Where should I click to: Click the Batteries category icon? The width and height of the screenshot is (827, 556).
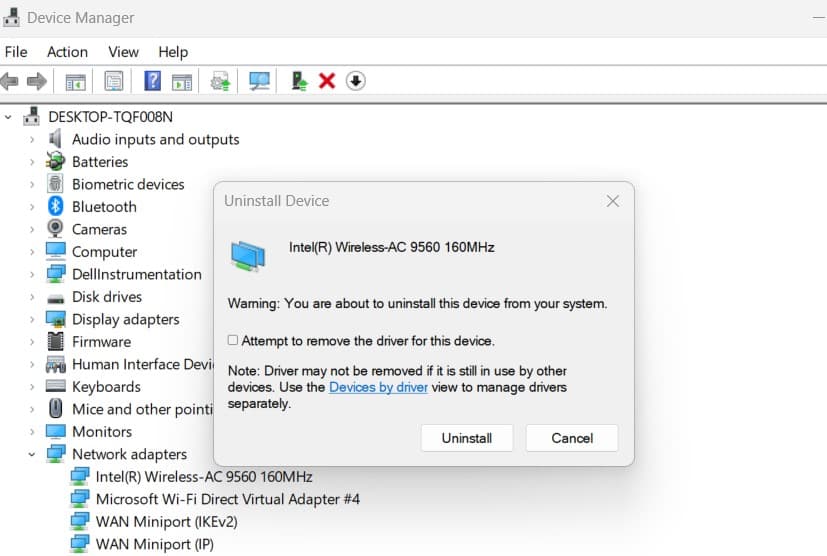tap(55, 161)
